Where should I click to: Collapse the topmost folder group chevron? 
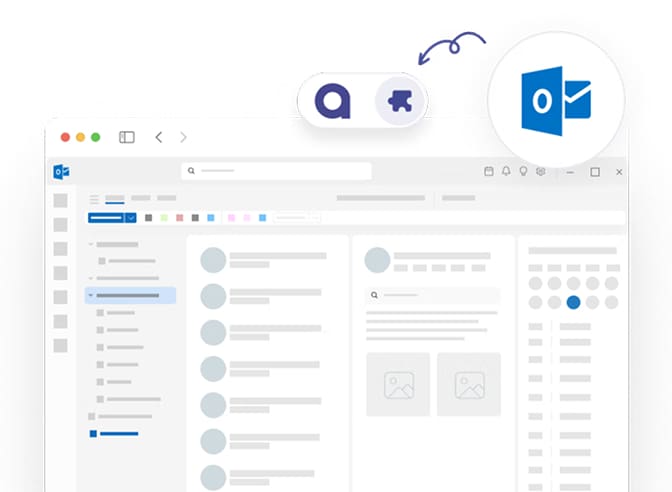click(90, 244)
